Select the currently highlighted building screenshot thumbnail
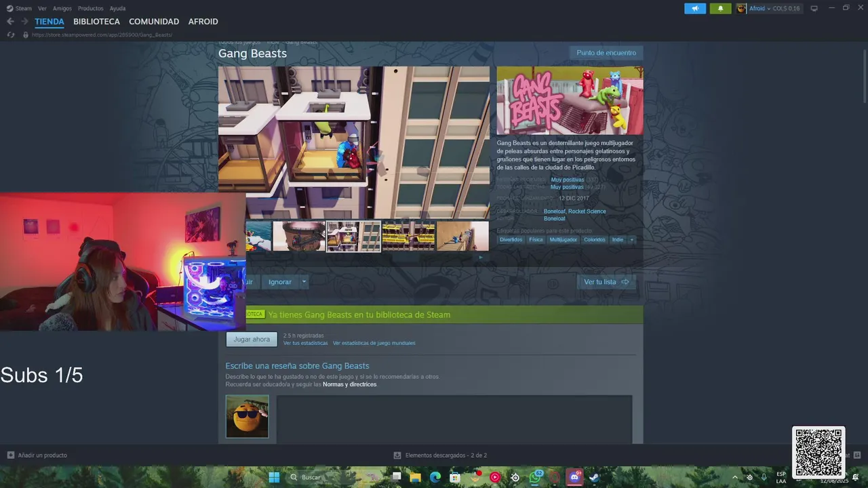868x488 pixels. click(x=353, y=236)
